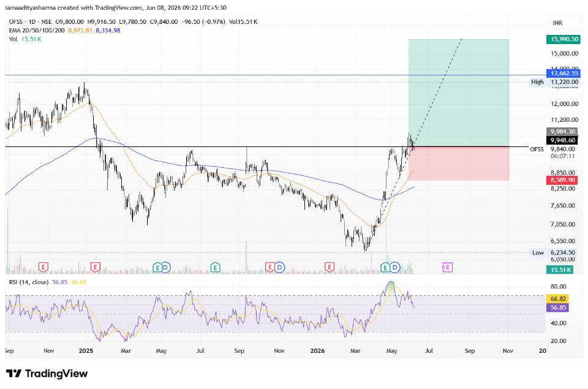Image resolution: width=588 pixels, height=389 pixels.
Task: Click the 7,650.00 price axis label
Action: (562, 206)
